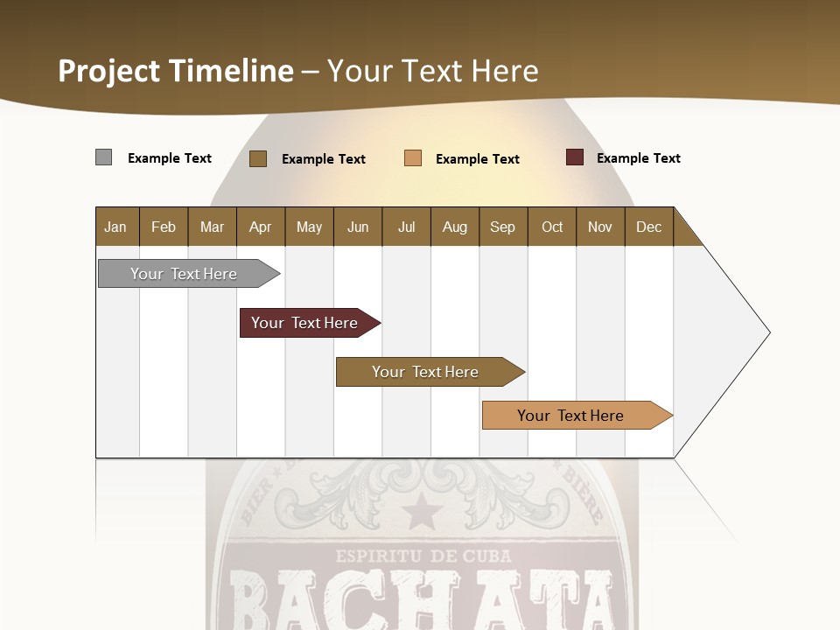Select the Jul month header cell

tap(406, 227)
